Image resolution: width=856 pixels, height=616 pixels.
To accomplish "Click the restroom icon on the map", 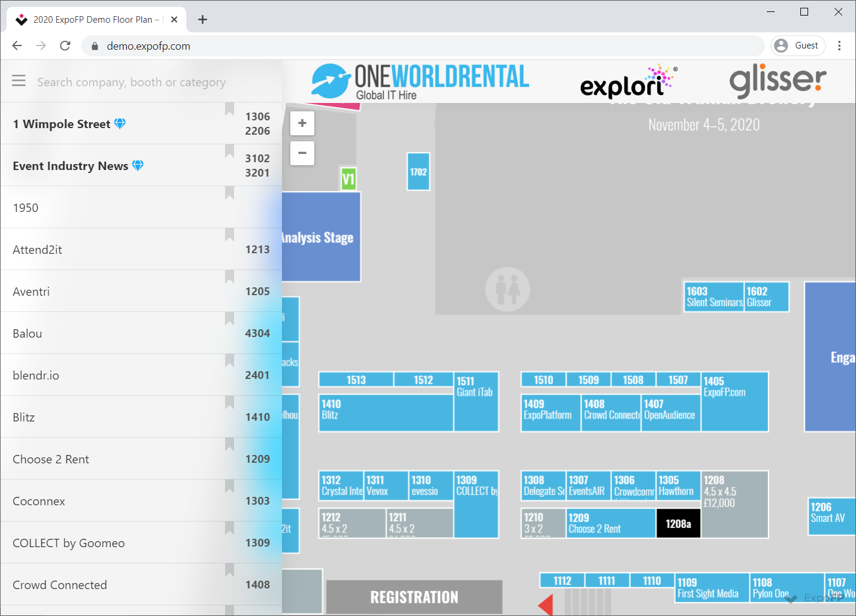I will pos(508,290).
